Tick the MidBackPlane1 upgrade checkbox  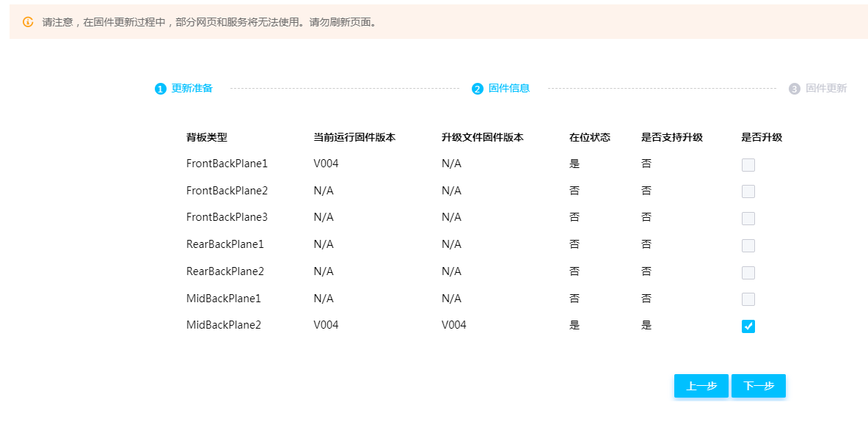[x=748, y=299]
